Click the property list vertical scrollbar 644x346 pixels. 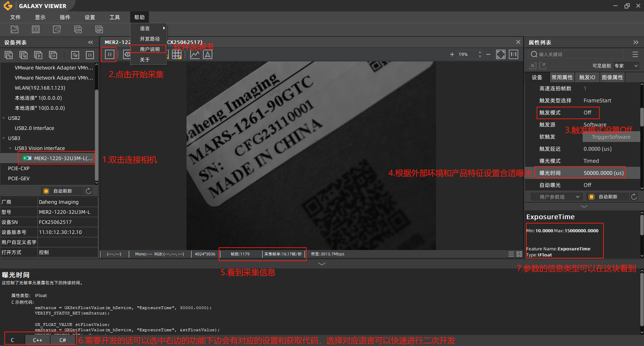click(642, 117)
